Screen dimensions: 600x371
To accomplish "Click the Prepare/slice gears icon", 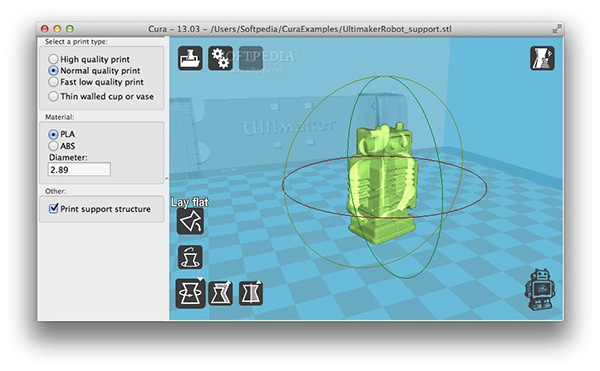I will click(x=220, y=58).
